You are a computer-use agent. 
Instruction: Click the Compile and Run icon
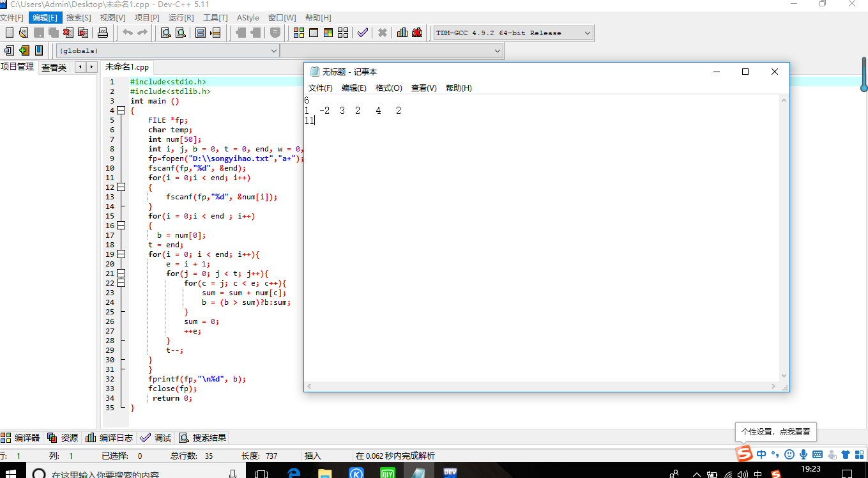(x=328, y=33)
